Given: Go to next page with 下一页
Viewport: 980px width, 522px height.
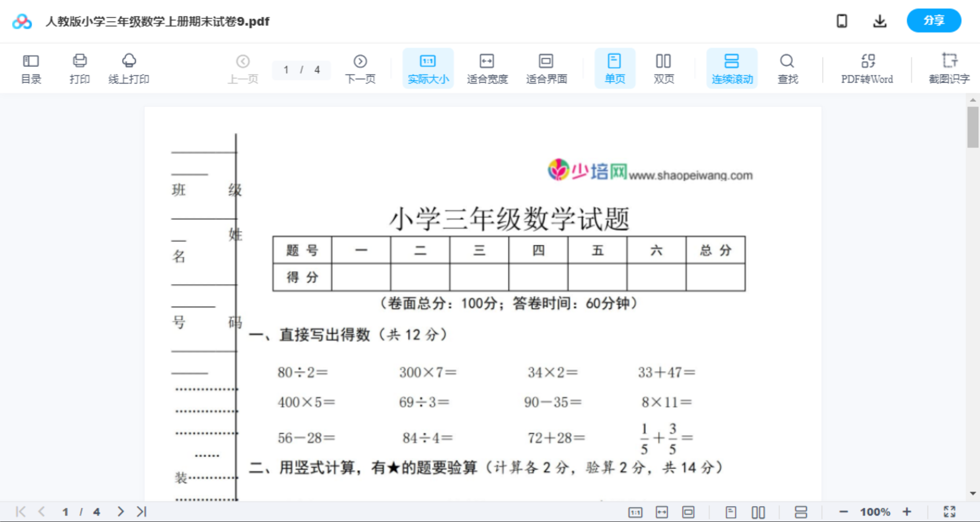Looking at the screenshot, I should (x=360, y=68).
